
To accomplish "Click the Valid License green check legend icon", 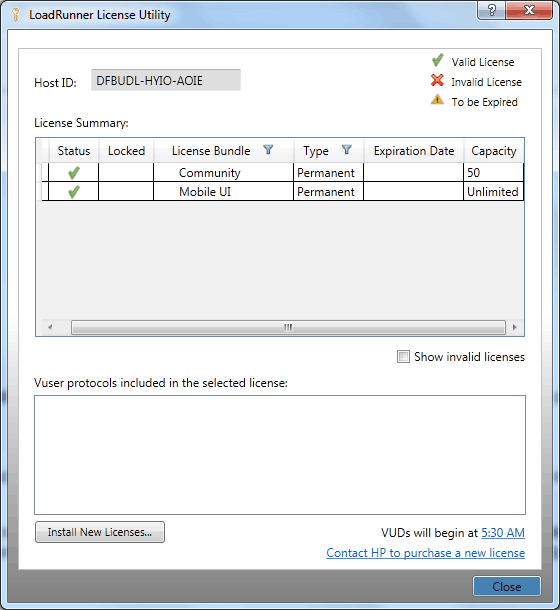I will pyautogui.click(x=437, y=60).
